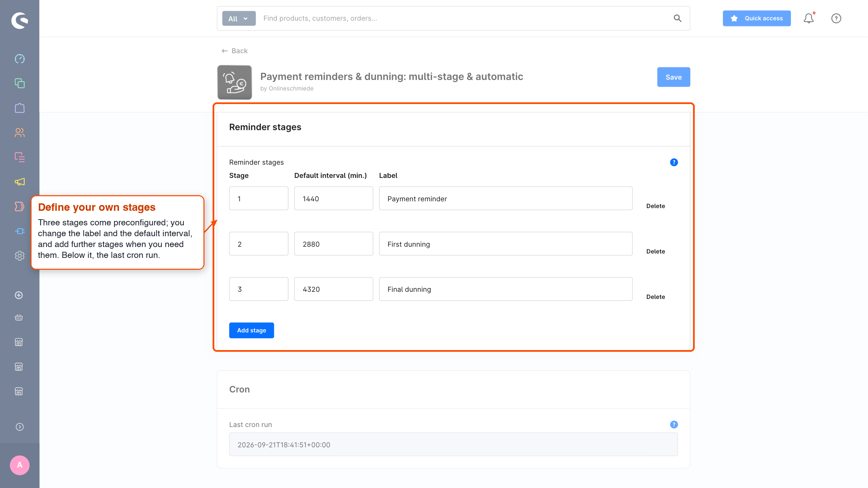Click the Quick access button

point(757,18)
